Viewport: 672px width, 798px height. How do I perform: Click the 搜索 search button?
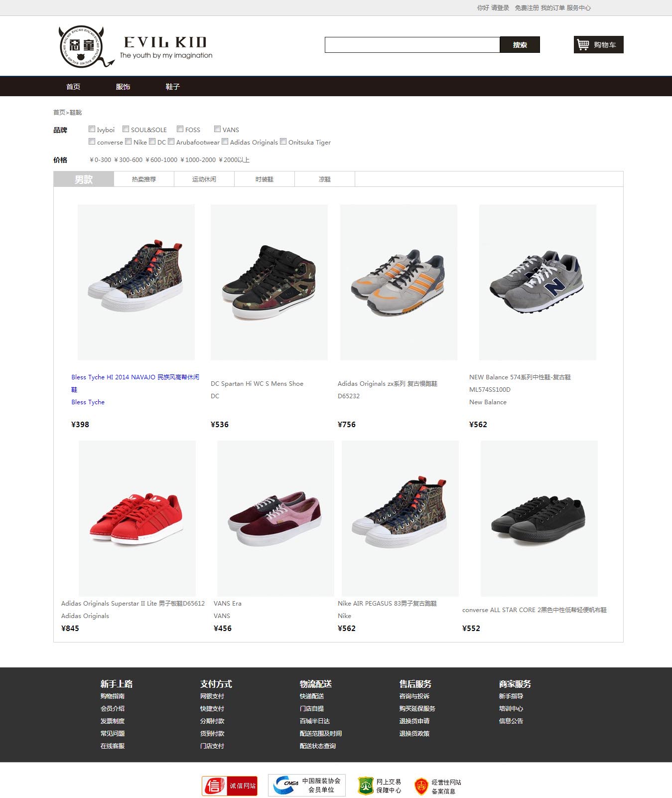pos(520,45)
